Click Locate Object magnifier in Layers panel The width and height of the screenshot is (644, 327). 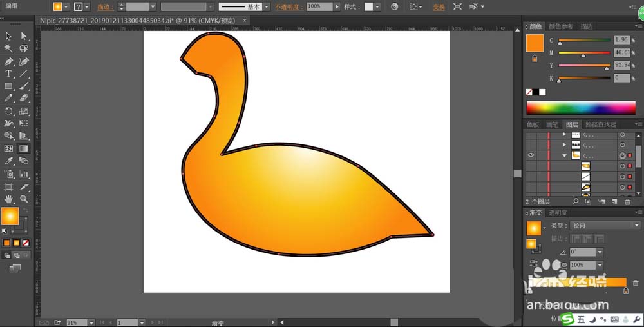pyautogui.click(x=575, y=201)
